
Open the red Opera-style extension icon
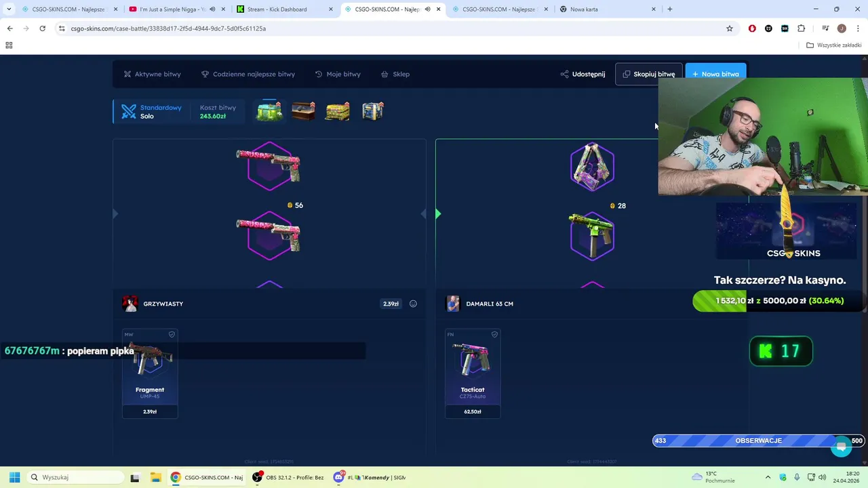752,28
